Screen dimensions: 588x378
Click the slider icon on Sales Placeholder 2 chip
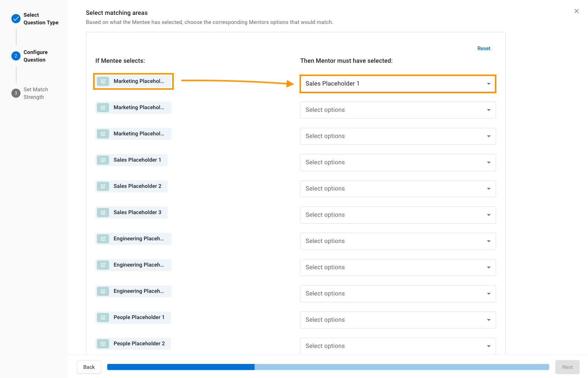103,186
